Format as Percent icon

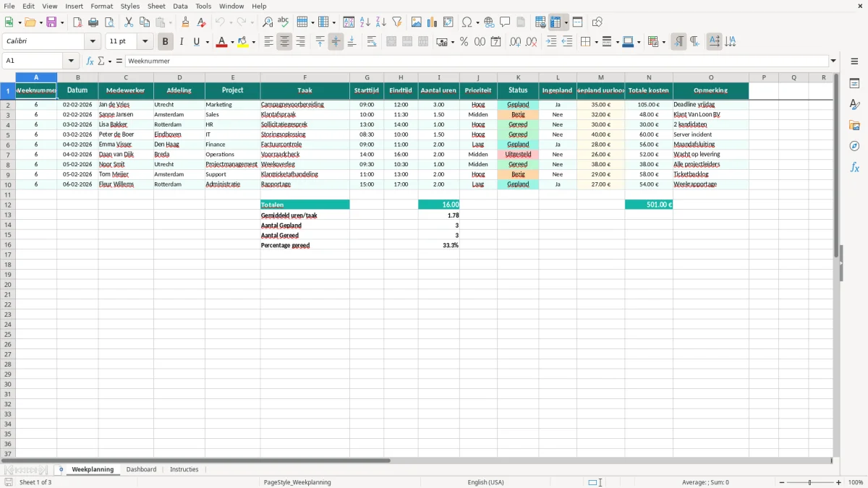pyautogui.click(x=464, y=42)
